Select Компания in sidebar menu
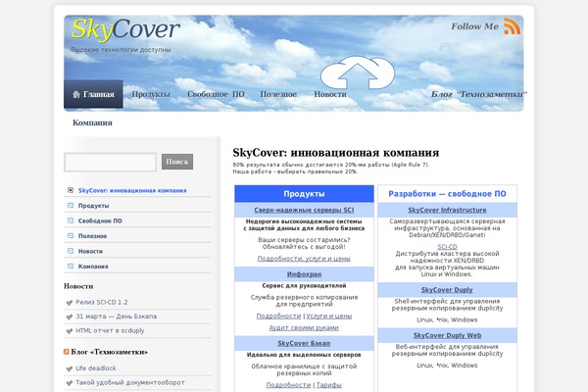The image size is (588, 392). coord(93,267)
